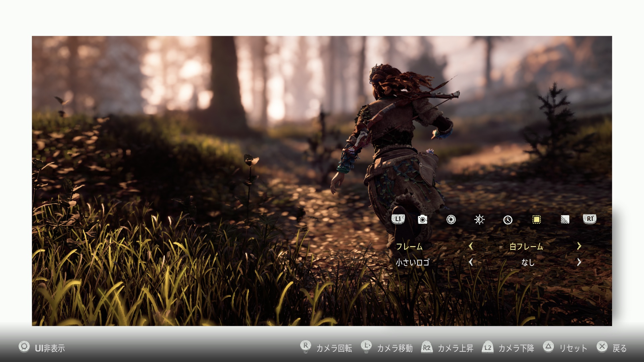Click the カメラ下降 label
Image resolution: width=644 pixels, height=362 pixels.
(516, 348)
